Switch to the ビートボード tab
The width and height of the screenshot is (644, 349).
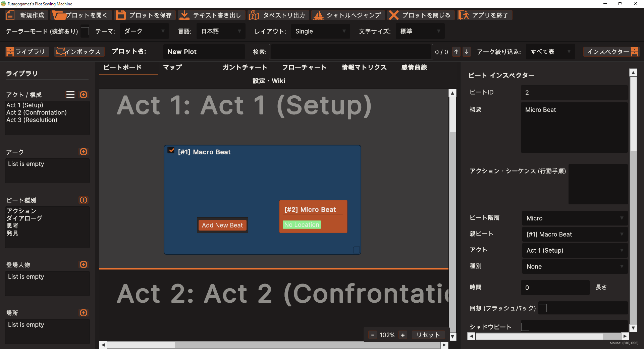[122, 67]
